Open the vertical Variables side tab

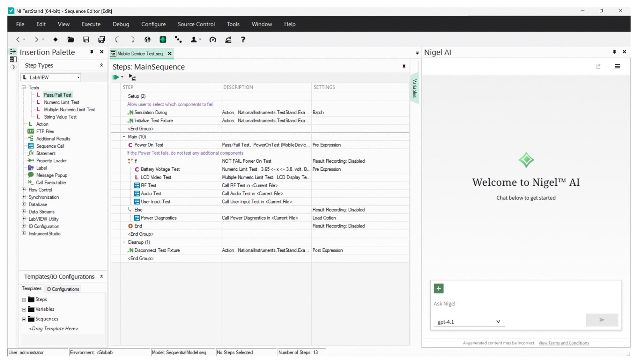tap(414, 88)
